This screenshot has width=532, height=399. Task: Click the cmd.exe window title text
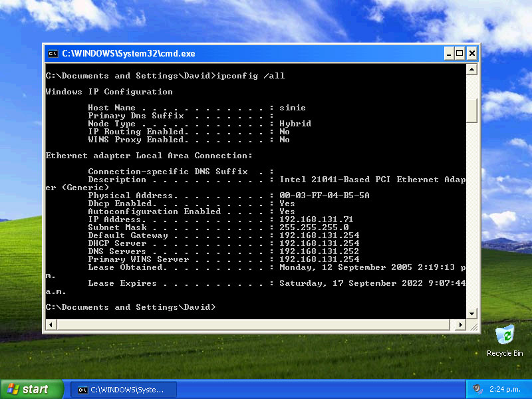128,54
